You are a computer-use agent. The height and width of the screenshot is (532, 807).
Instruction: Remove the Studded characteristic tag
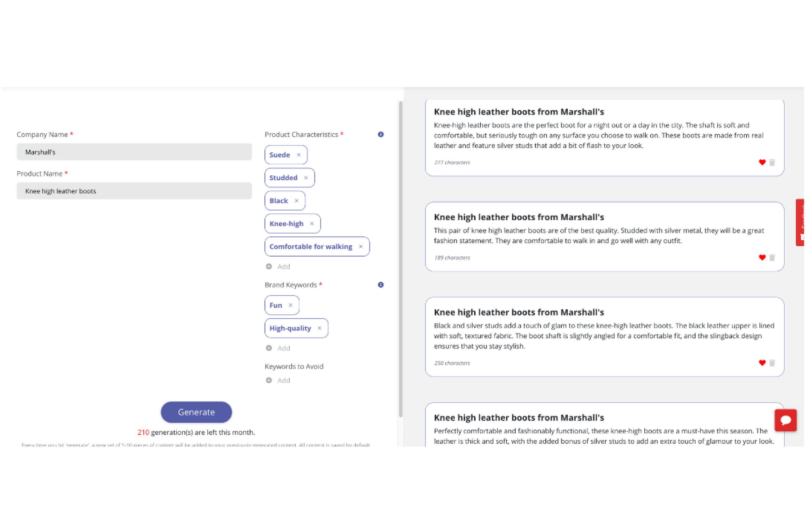coord(306,178)
